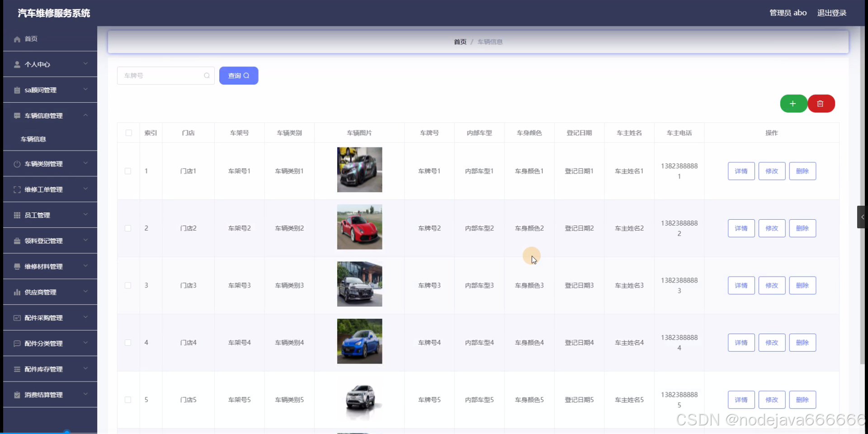This screenshot has height=434, width=868.
Task: Open the silver SUV thumbnail in row 5
Action: 359,399
